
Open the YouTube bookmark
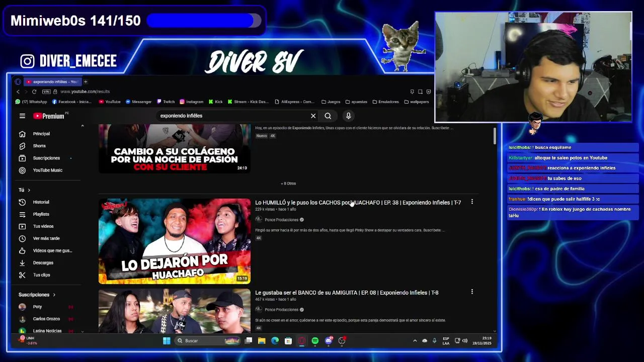click(x=110, y=102)
